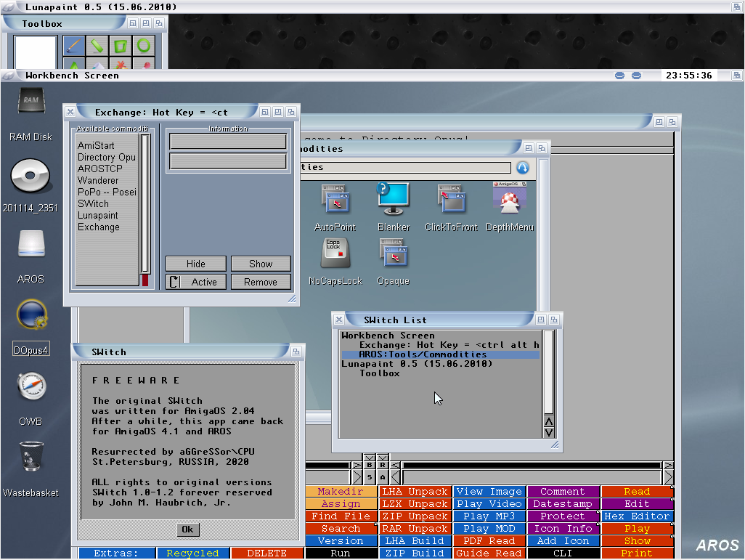Click the up arrow of SWitch List scrollbar

click(x=549, y=422)
